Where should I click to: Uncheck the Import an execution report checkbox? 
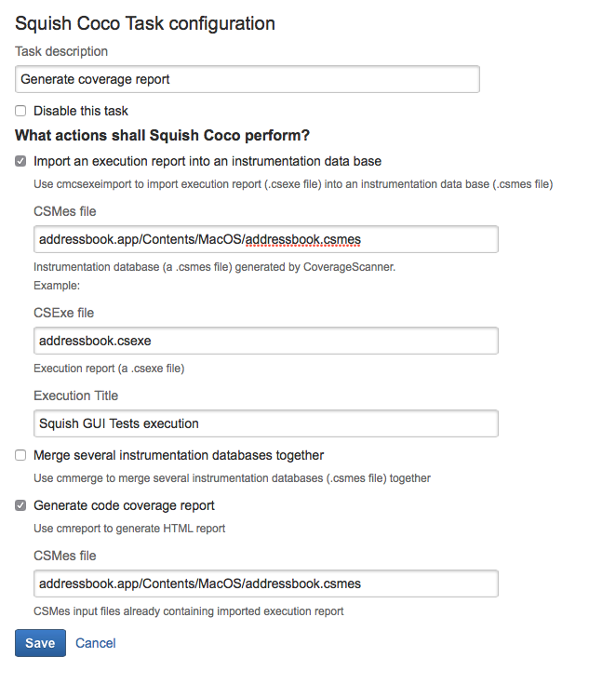20,161
